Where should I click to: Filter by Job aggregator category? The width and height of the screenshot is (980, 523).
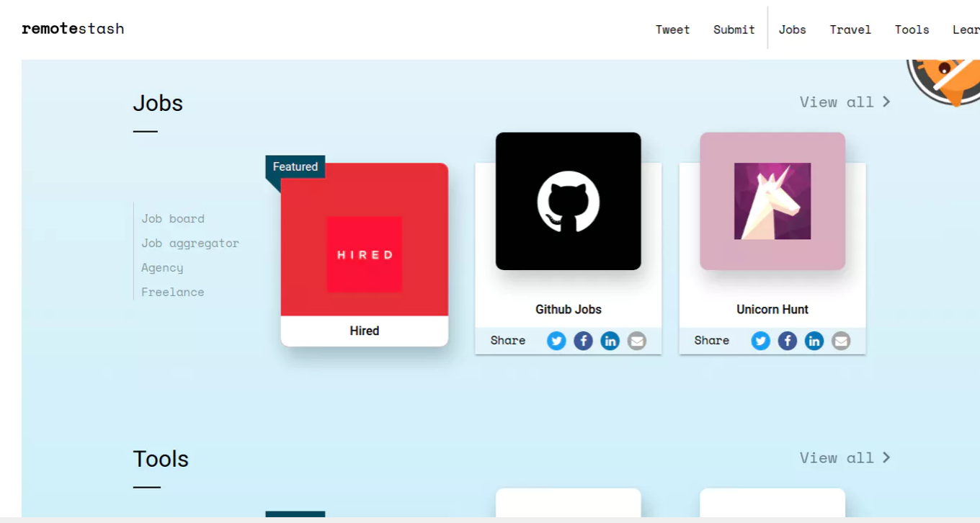190,243
